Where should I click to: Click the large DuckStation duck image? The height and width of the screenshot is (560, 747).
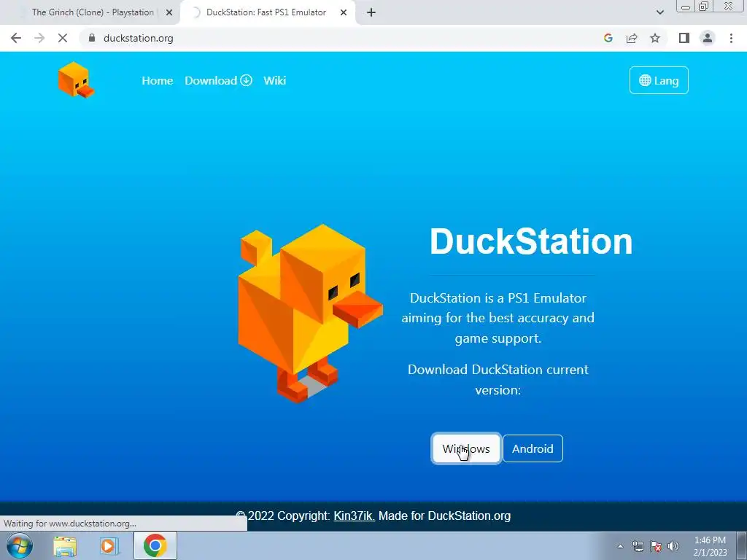tap(310, 314)
